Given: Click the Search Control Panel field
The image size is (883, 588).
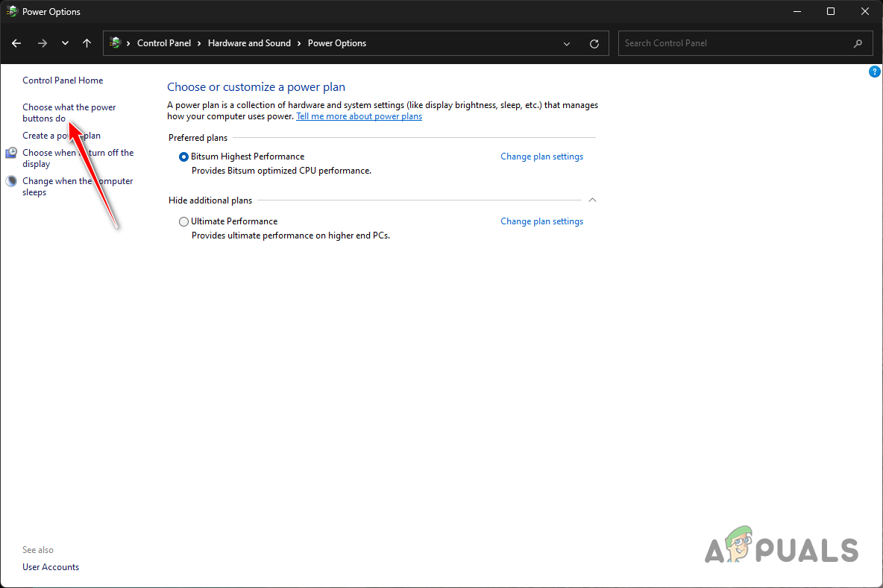Looking at the screenshot, I should (735, 43).
